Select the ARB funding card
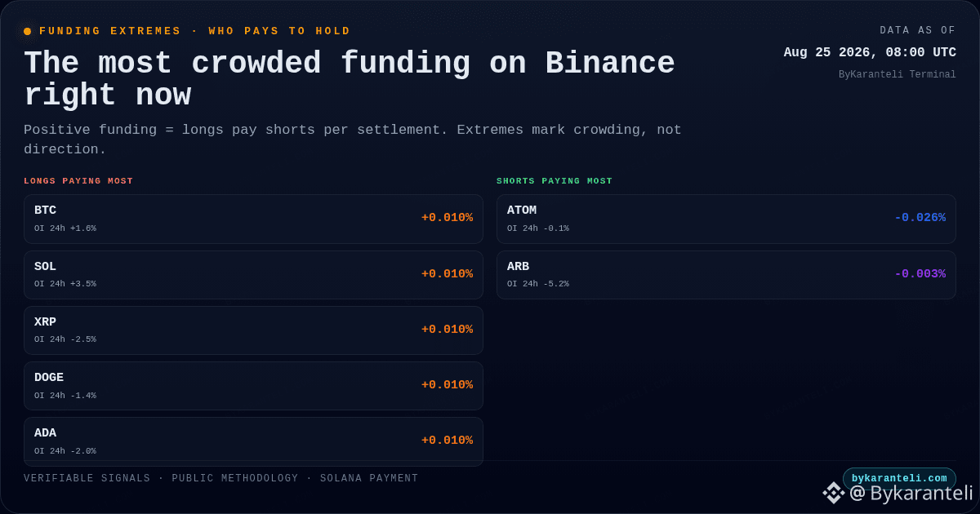 (x=726, y=275)
